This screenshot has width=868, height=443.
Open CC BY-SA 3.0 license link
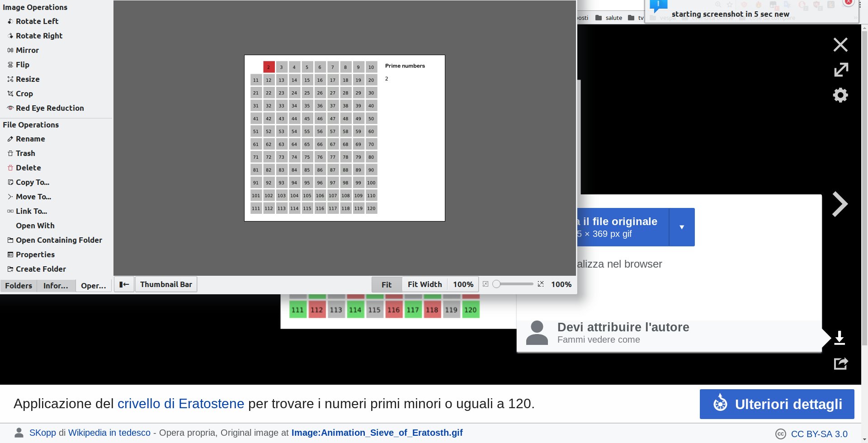tap(819, 434)
